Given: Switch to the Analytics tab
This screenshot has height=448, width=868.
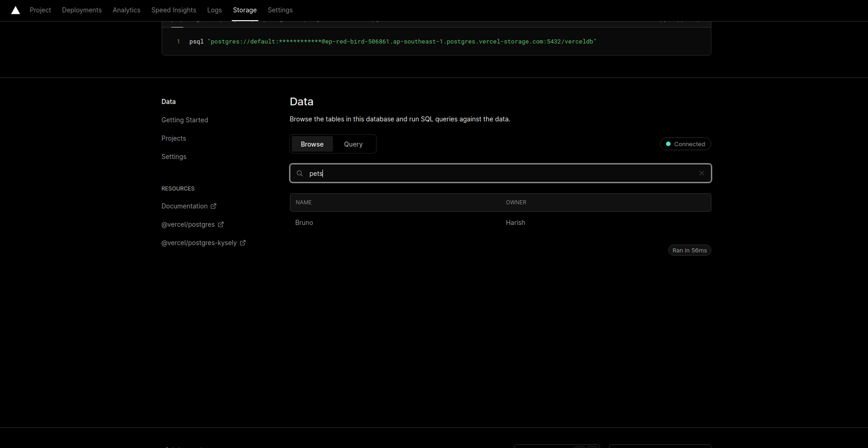Looking at the screenshot, I should 126,10.
